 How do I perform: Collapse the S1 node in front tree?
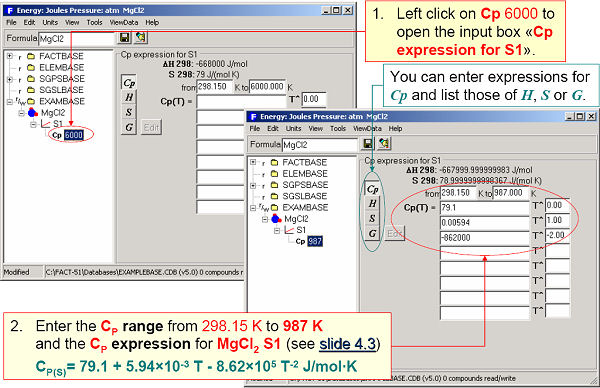tap(277, 230)
